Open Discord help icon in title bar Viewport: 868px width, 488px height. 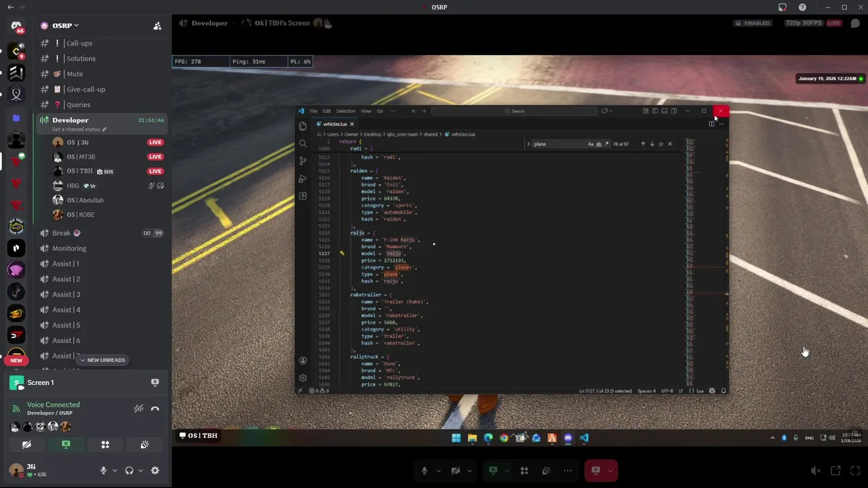(802, 7)
